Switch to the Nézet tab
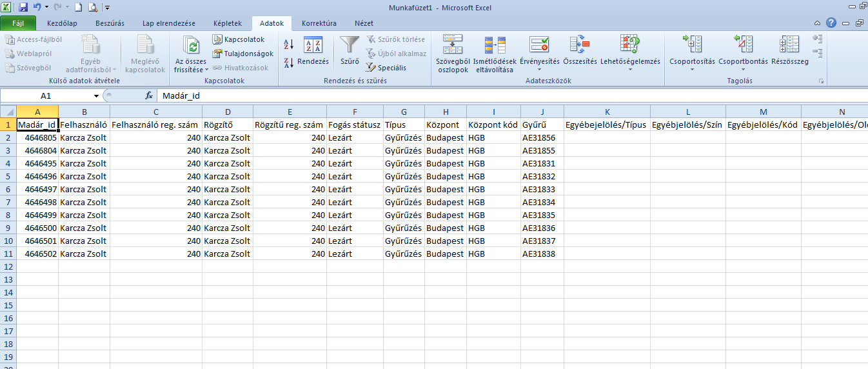This screenshot has width=868, height=369. pos(364,23)
